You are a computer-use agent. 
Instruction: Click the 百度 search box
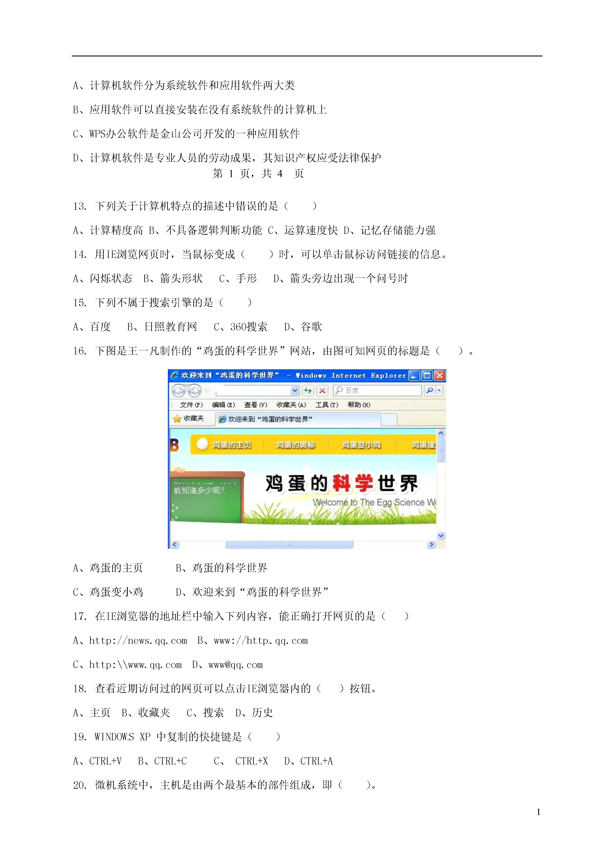point(377,390)
